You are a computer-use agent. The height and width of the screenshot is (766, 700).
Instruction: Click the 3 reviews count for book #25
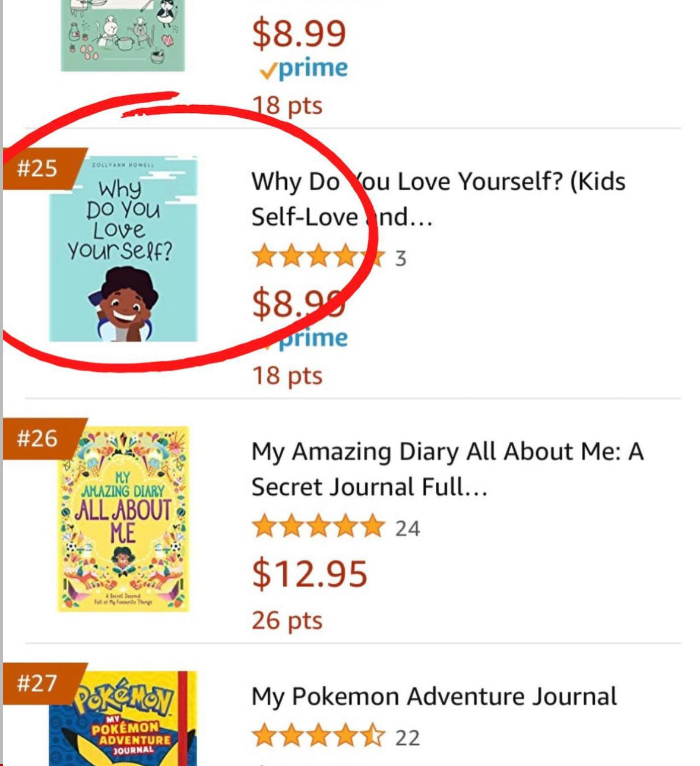[401, 259]
